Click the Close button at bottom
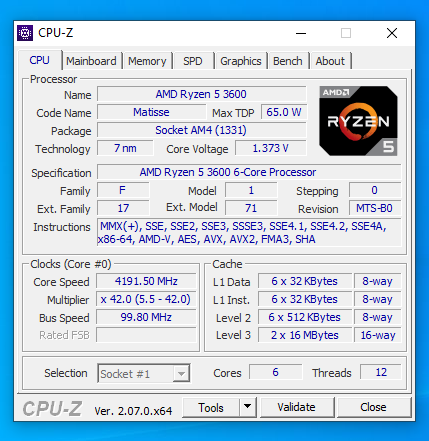 click(373, 407)
